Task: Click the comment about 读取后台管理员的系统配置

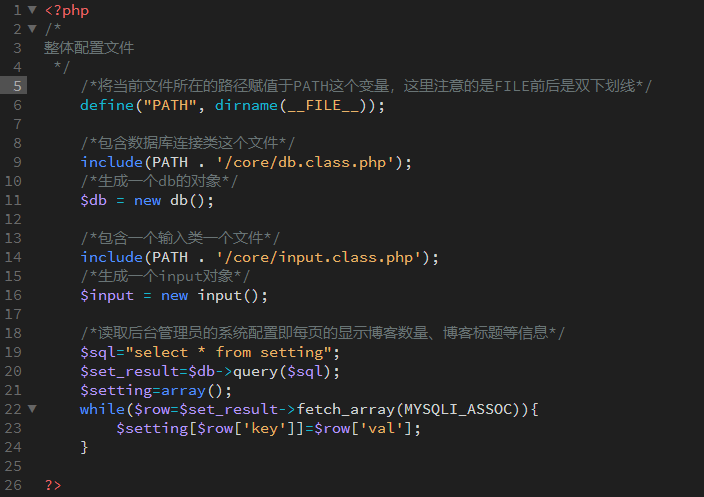Action: [322, 333]
